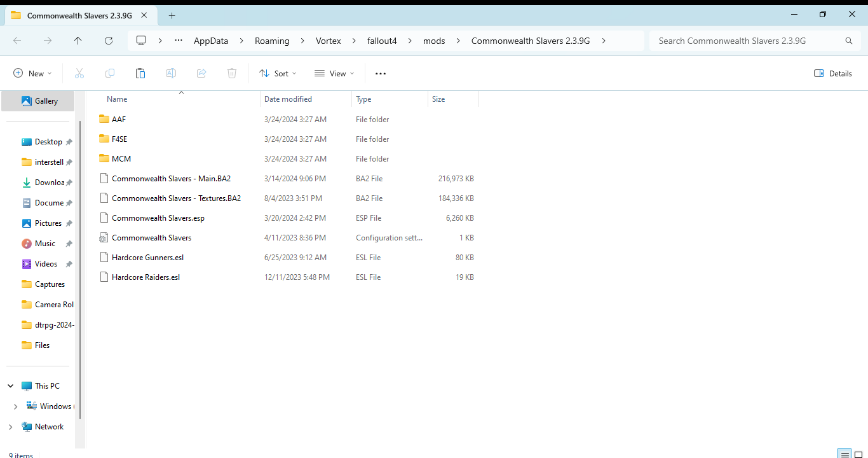868x458 pixels.
Task: Open Camera Roll folder in sidebar
Action: pos(46,305)
